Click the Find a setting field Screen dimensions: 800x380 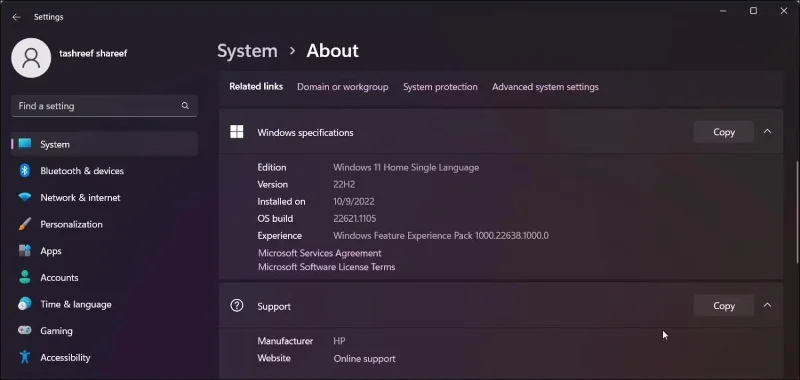pyautogui.click(x=105, y=106)
